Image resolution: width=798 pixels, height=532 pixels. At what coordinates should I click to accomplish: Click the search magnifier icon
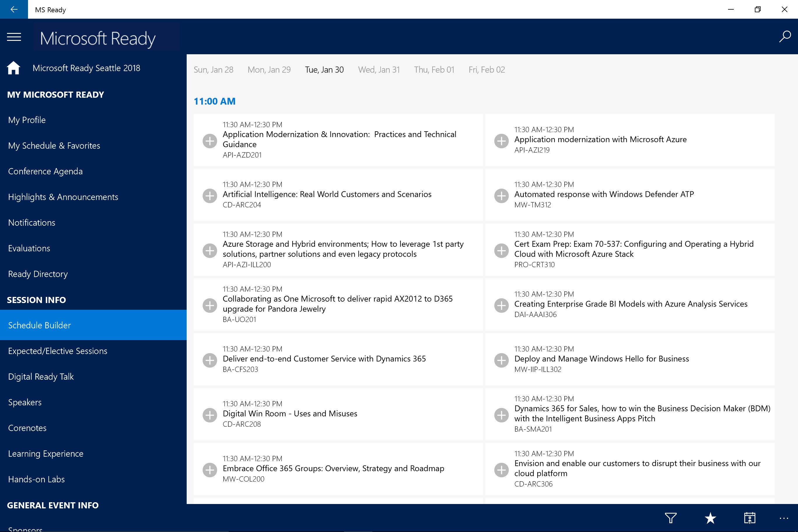pos(785,37)
